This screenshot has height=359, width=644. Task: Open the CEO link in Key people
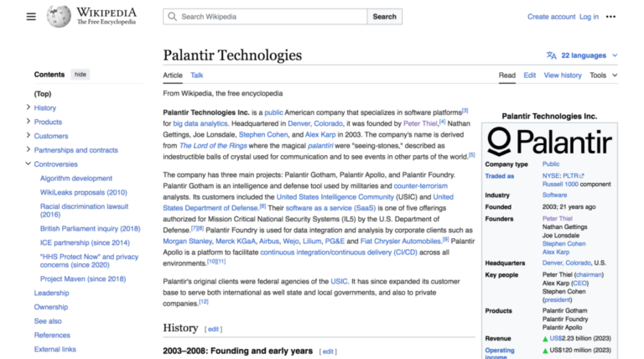tap(580, 283)
